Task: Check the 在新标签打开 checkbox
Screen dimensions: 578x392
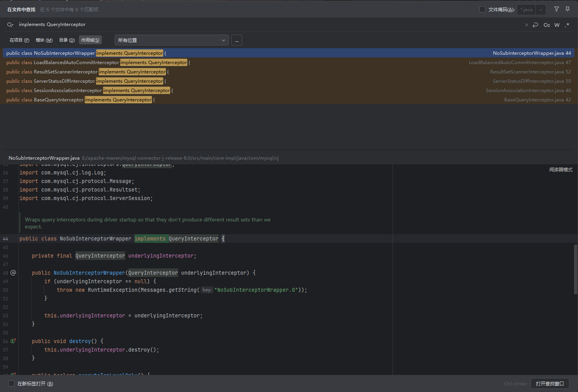Action: 11,383
